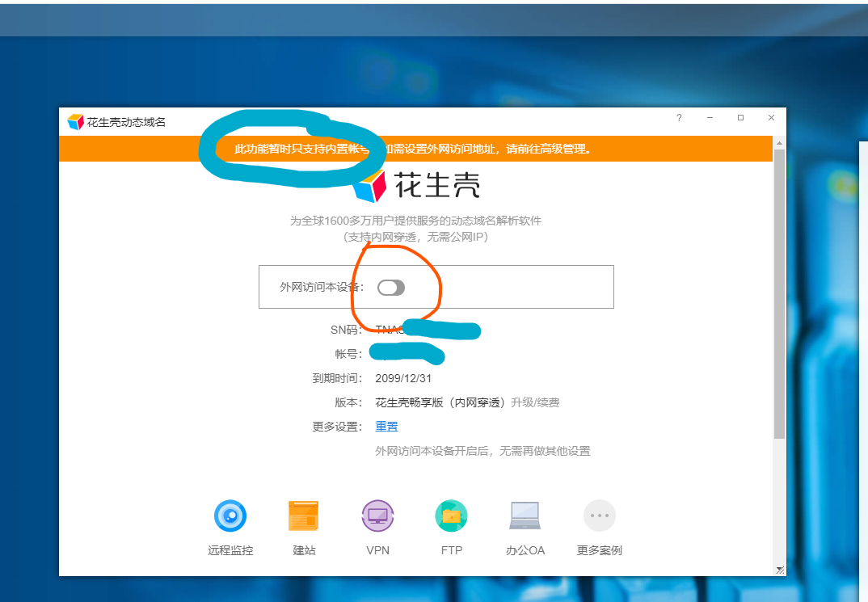The width and height of the screenshot is (868, 602).
Task: Select the 建站 website building icon
Action: [x=303, y=516]
